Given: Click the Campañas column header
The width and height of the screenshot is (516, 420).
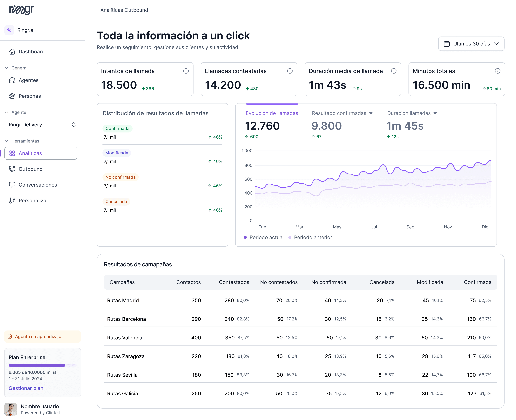Looking at the screenshot, I should 122,282.
